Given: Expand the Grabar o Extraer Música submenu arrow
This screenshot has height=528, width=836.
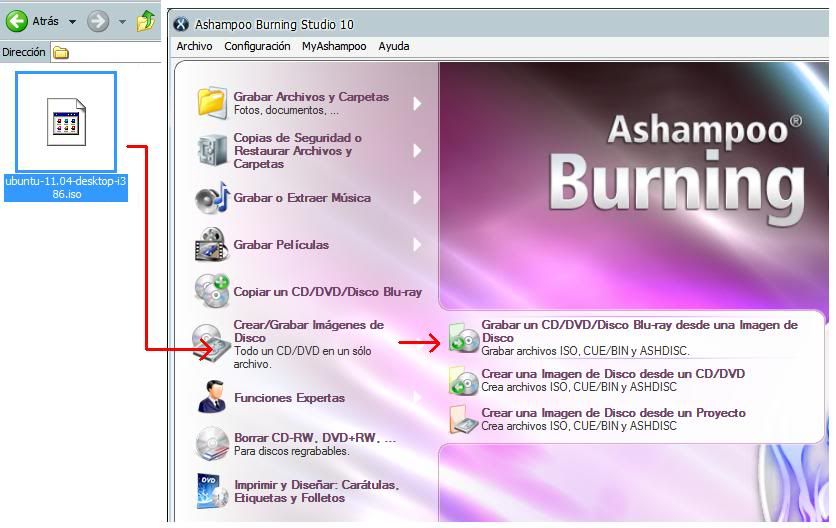Looking at the screenshot, I should (417, 198).
